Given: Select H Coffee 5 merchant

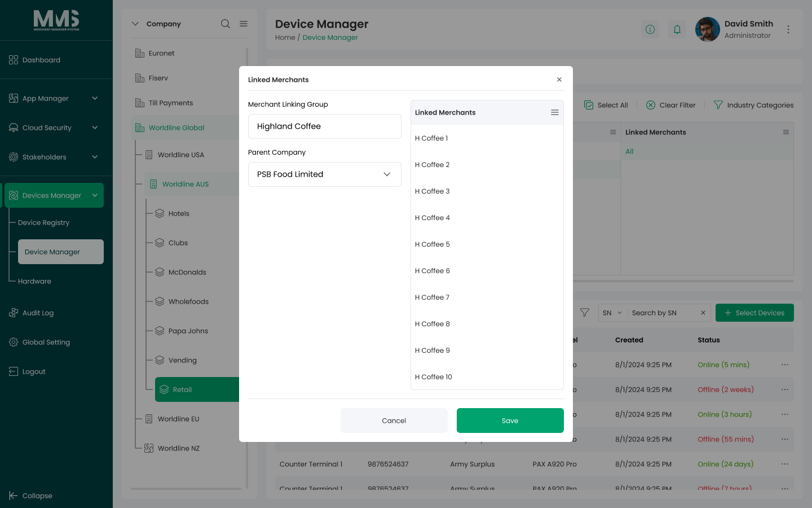Looking at the screenshot, I should pos(487,244).
